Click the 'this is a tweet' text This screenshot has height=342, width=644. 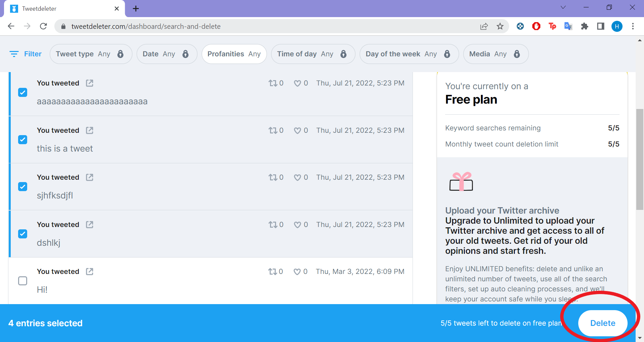[x=65, y=149]
